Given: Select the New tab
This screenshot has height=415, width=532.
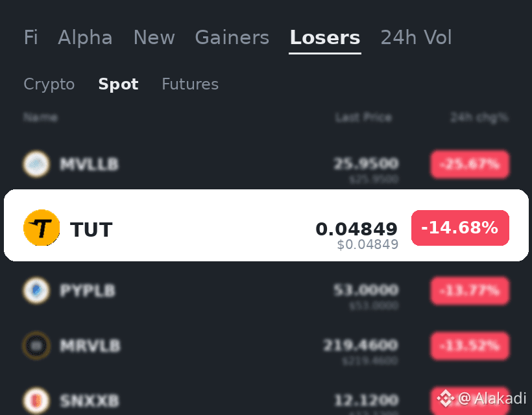Looking at the screenshot, I should [154, 38].
